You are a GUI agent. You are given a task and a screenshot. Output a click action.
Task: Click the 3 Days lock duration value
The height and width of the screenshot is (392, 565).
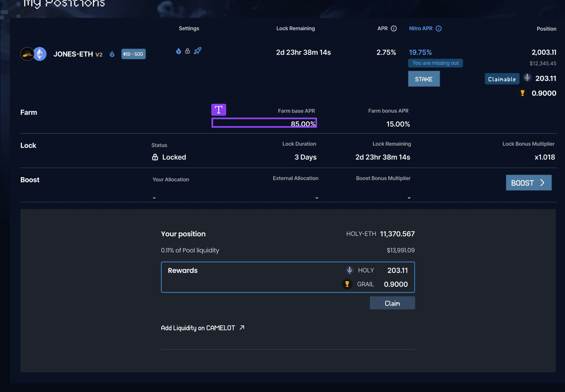click(x=305, y=157)
